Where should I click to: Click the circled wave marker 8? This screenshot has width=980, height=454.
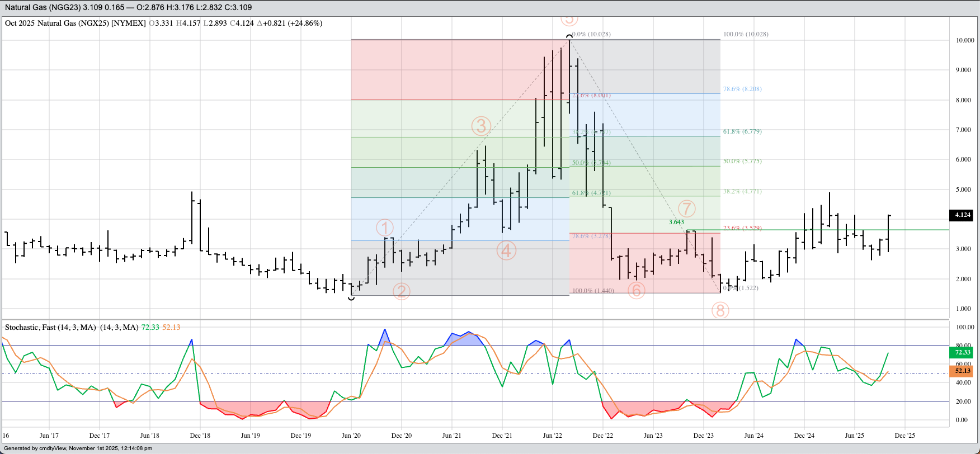tap(720, 310)
